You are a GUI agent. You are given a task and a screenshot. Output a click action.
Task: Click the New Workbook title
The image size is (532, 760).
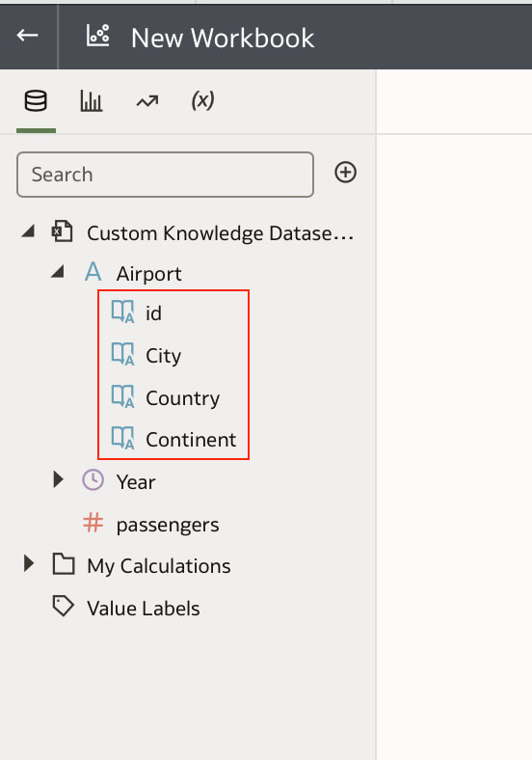pyautogui.click(x=223, y=38)
